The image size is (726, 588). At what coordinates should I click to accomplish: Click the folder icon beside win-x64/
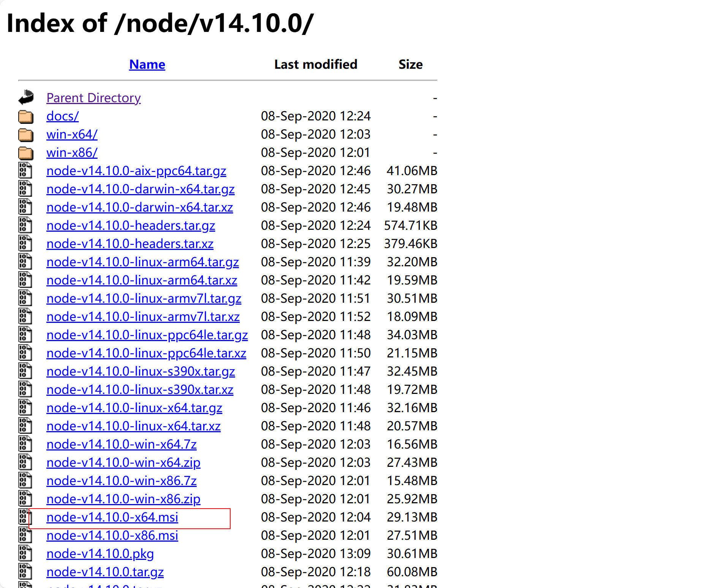click(26, 134)
